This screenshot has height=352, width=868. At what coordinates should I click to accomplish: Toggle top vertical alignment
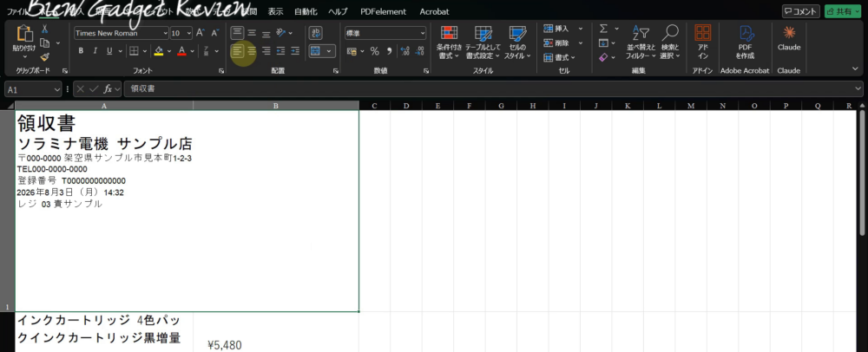238,33
